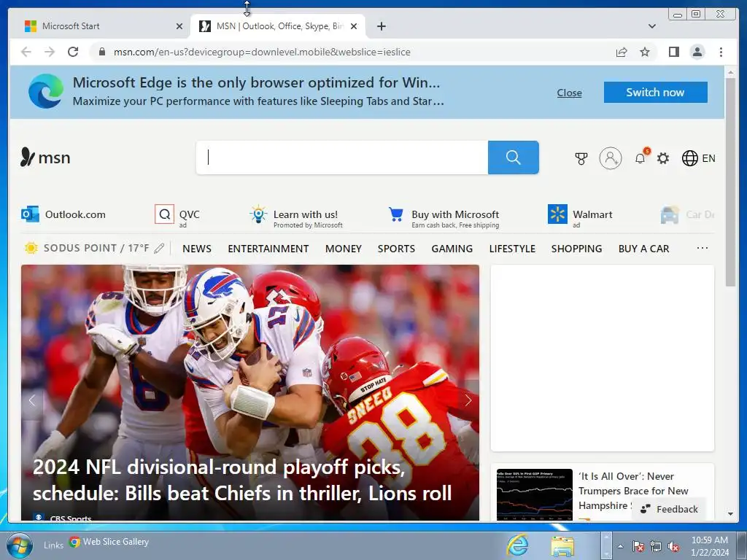747x560 pixels.
Task: Change language via globe EN
Action: pyautogui.click(x=698, y=158)
